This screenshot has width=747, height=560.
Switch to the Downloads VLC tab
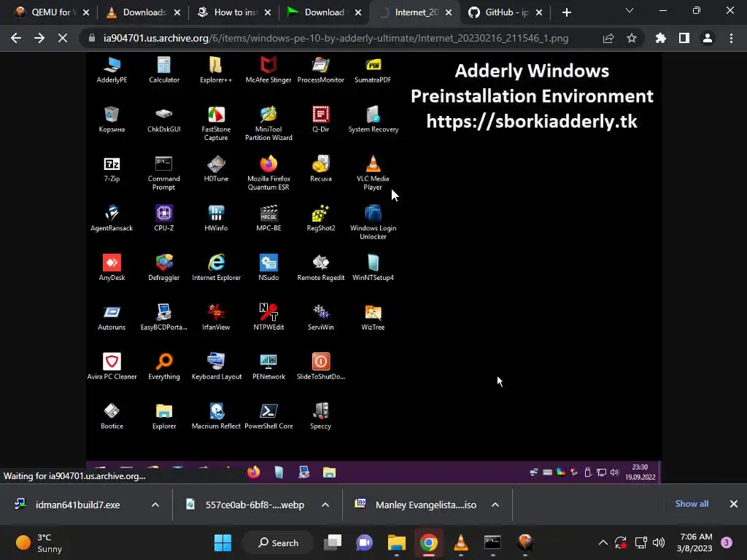[137, 12]
